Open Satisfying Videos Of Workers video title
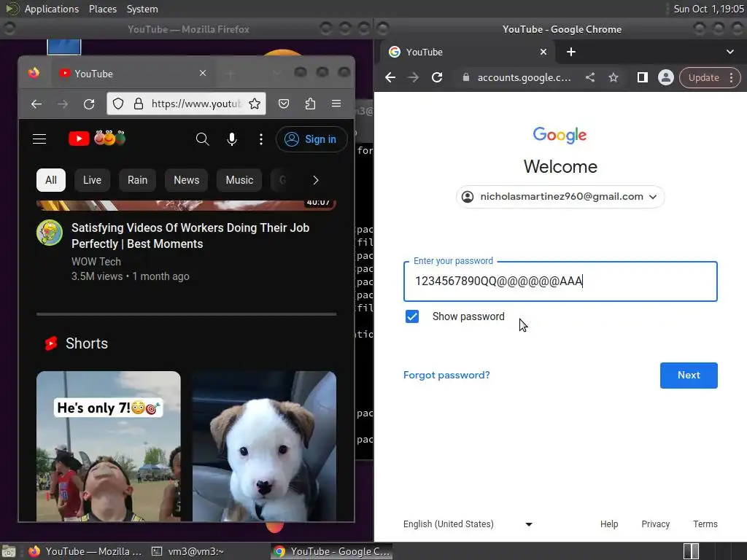Image resolution: width=747 pixels, height=560 pixels. click(190, 236)
